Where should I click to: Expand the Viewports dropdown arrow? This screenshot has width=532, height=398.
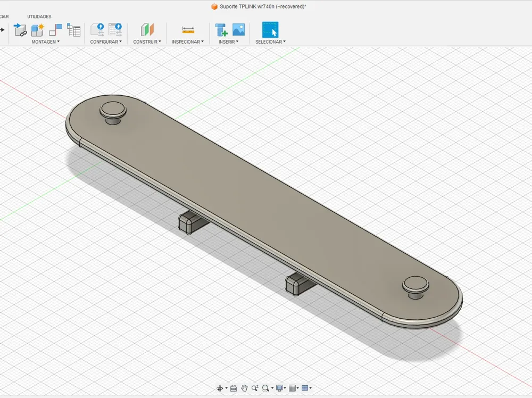coord(311,388)
